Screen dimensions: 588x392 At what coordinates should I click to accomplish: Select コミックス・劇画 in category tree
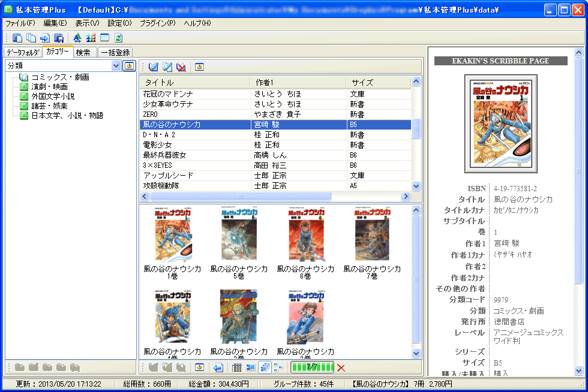[60, 77]
